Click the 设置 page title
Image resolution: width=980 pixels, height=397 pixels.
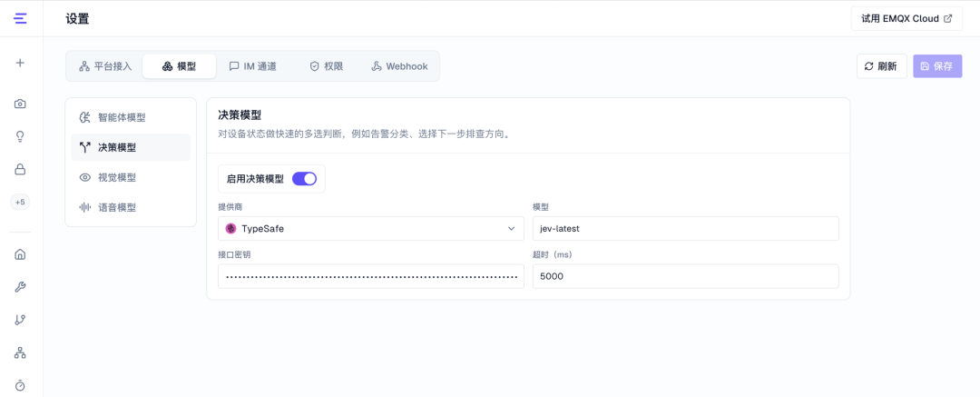[77, 19]
